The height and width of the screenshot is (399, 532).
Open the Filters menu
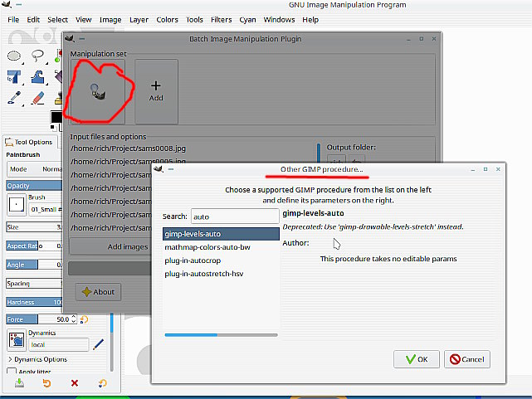[x=222, y=20]
